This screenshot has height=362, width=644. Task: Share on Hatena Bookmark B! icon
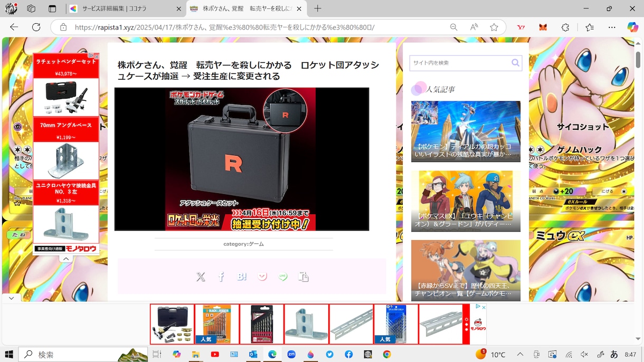coord(242,277)
